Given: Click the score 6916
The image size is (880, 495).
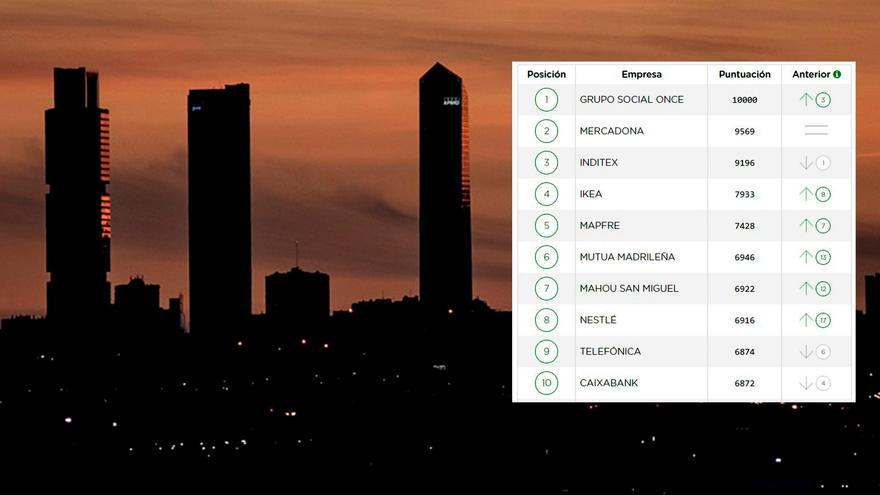Looking at the screenshot, I should point(744,320).
